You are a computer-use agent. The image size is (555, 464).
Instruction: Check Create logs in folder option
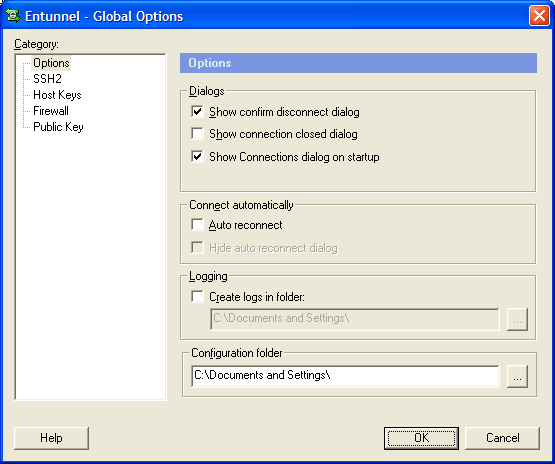(197, 297)
